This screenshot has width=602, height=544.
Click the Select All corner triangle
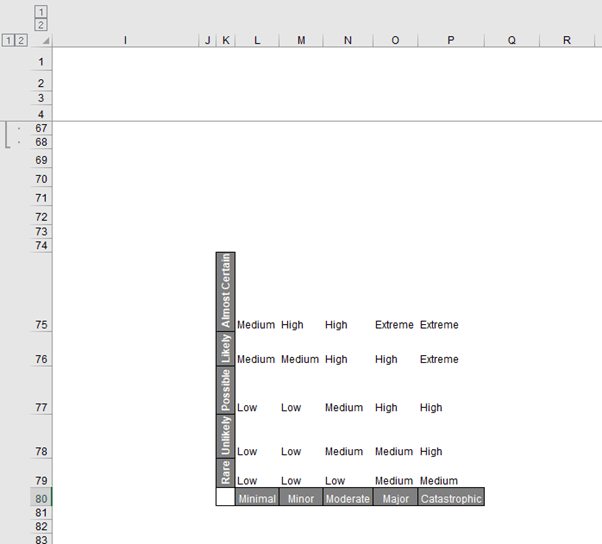click(45, 41)
